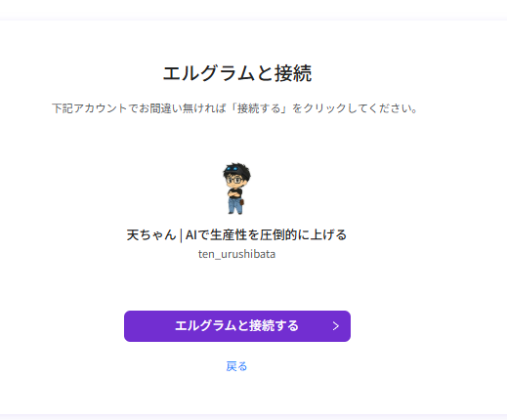Click the quoted 「接続する」 word in the instructions
This screenshot has height=420, width=507.
pyautogui.click(x=259, y=108)
